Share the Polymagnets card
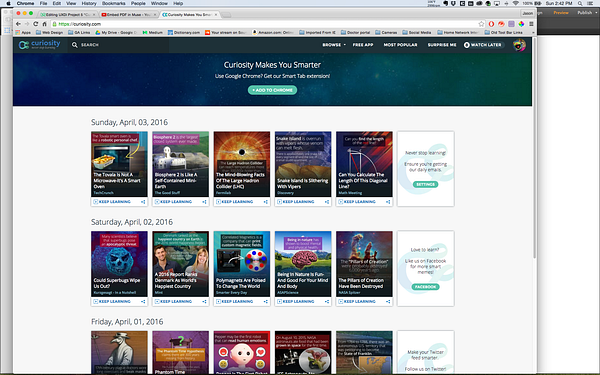Image resolution: width=600 pixels, height=375 pixels. (266, 302)
